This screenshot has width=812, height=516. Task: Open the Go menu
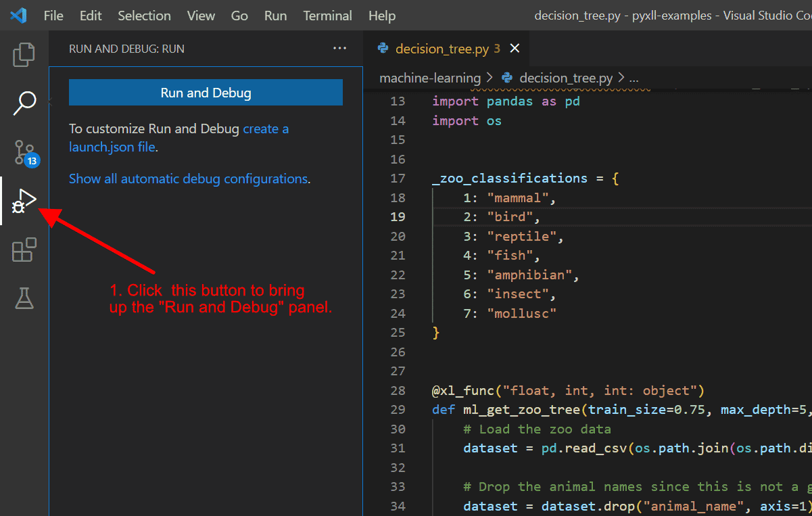(x=239, y=16)
